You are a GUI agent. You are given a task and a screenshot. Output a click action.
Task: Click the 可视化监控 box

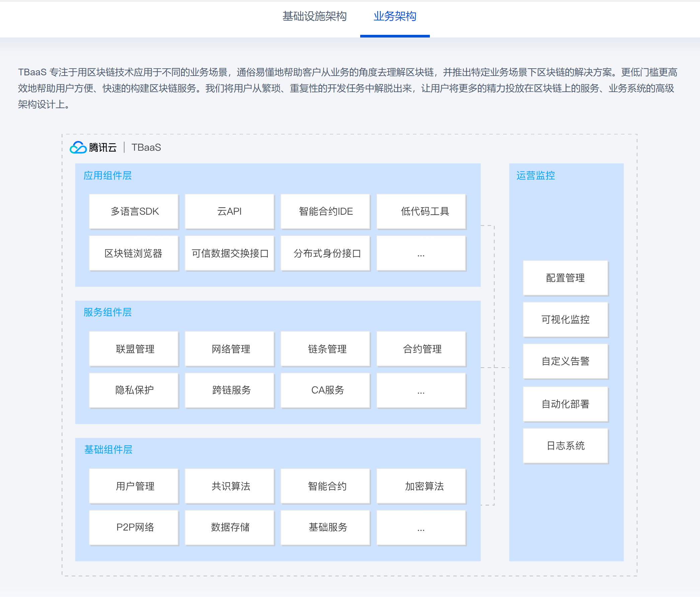(x=565, y=319)
